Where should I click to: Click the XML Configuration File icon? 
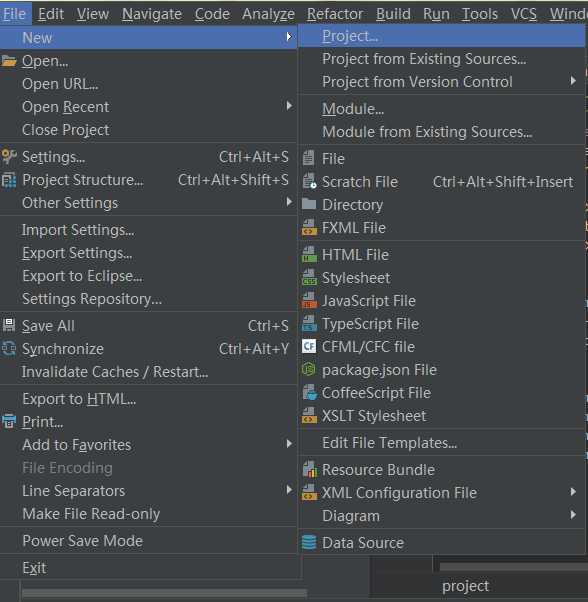pos(309,492)
